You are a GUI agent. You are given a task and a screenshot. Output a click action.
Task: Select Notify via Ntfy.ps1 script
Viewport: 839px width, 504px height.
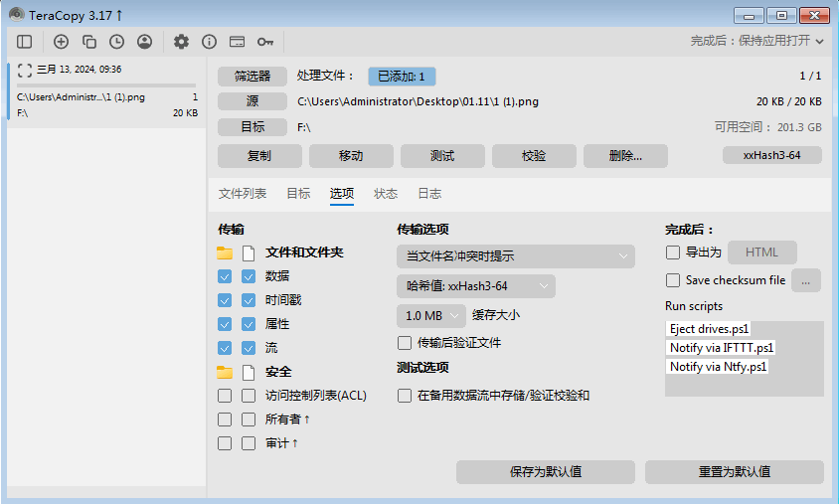718,367
